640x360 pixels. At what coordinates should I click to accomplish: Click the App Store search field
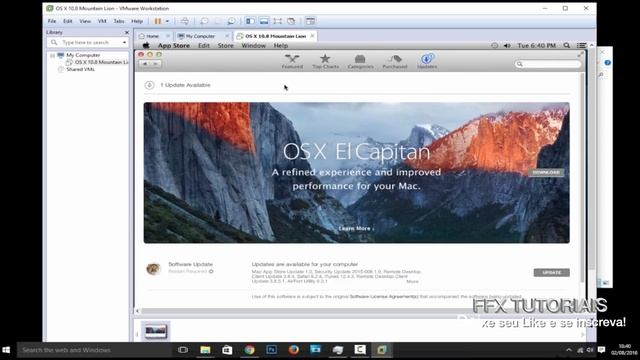(x=548, y=64)
